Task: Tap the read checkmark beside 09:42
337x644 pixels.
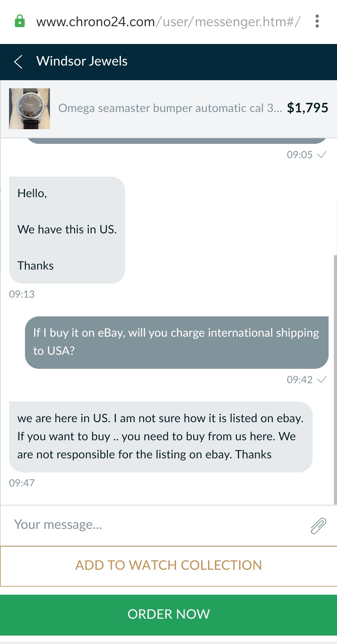Action: [x=322, y=379]
